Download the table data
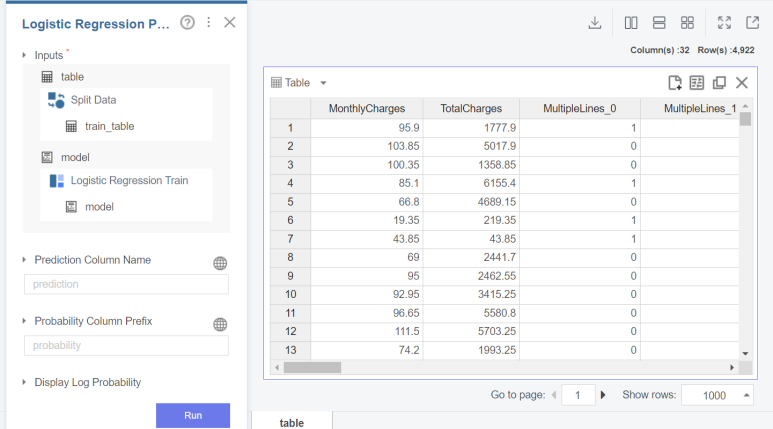Viewport: 773px width, 429px height. pyautogui.click(x=595, y=23)
